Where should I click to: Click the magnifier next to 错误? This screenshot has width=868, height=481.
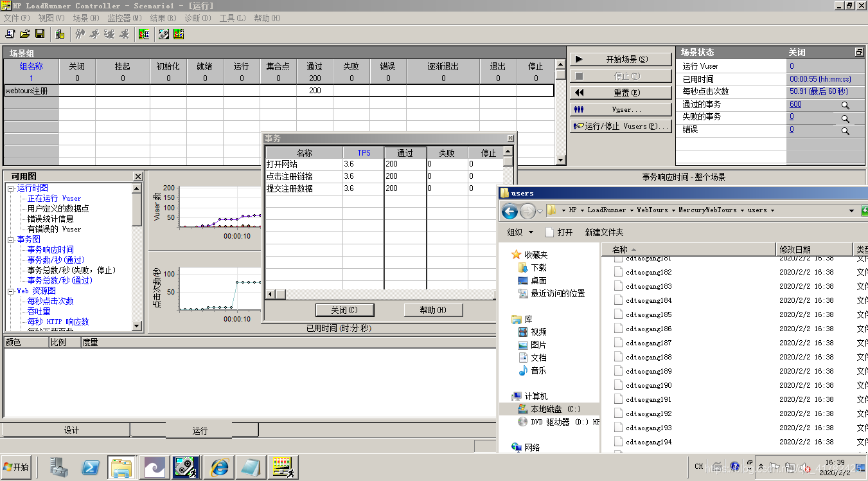(x=846, y=131)
